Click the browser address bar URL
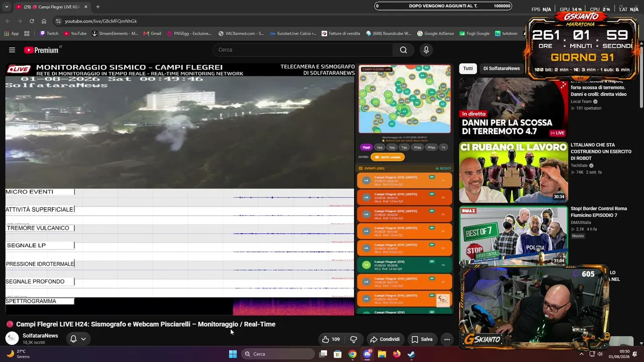The image size is (644, 362). click(101, 21)
